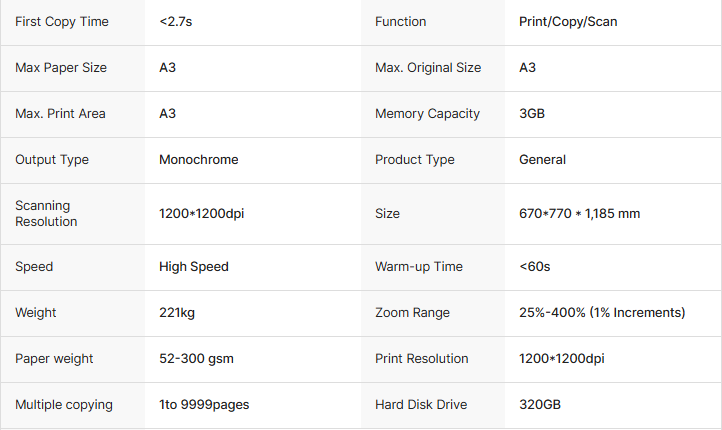Select the 221kg weight value

[x=177, y=313]
